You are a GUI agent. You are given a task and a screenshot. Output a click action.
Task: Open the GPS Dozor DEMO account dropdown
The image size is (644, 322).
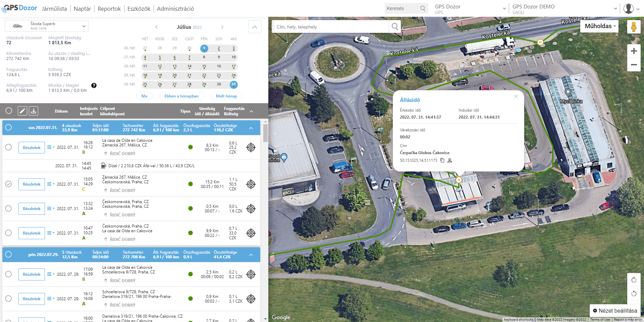click(x=565, y=9)
